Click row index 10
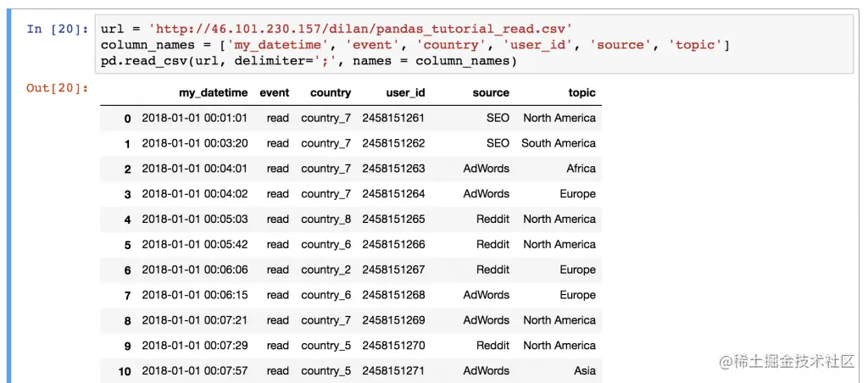Screen dimensions: 868x383 coord(125,371)
